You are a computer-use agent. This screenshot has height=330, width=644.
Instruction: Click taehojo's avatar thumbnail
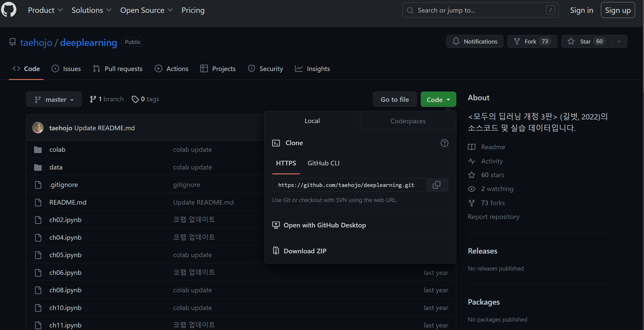(38, 128)
